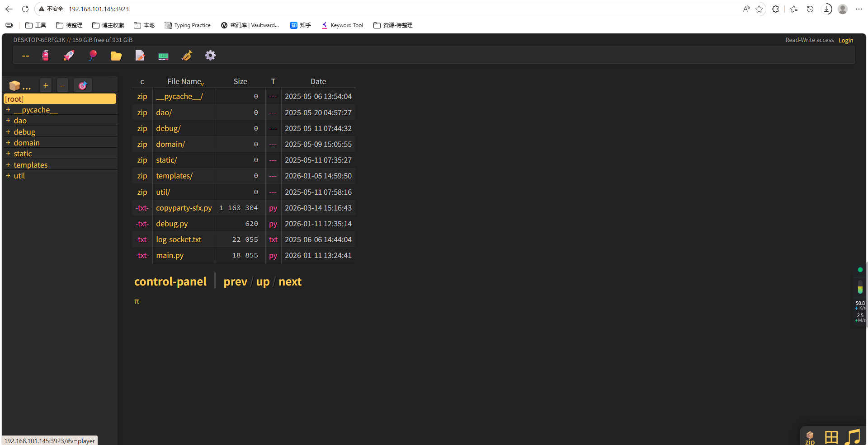Open the message pager icon

click(163, 55)
